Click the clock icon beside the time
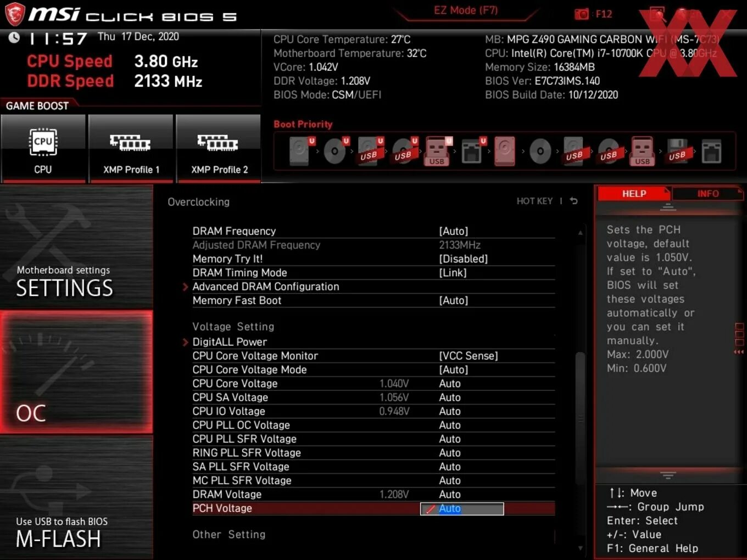The width and height of the screenshot is (747, 560). click(x=14, y=37)
